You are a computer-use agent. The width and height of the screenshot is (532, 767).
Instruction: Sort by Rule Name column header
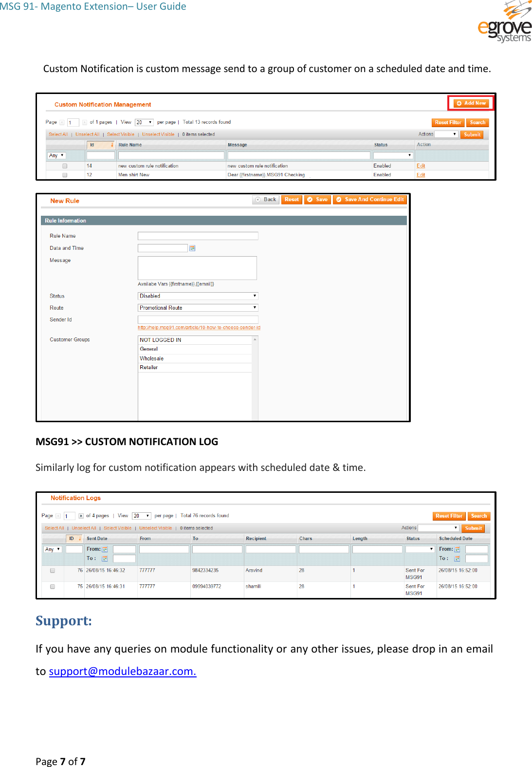click(130, 145)
